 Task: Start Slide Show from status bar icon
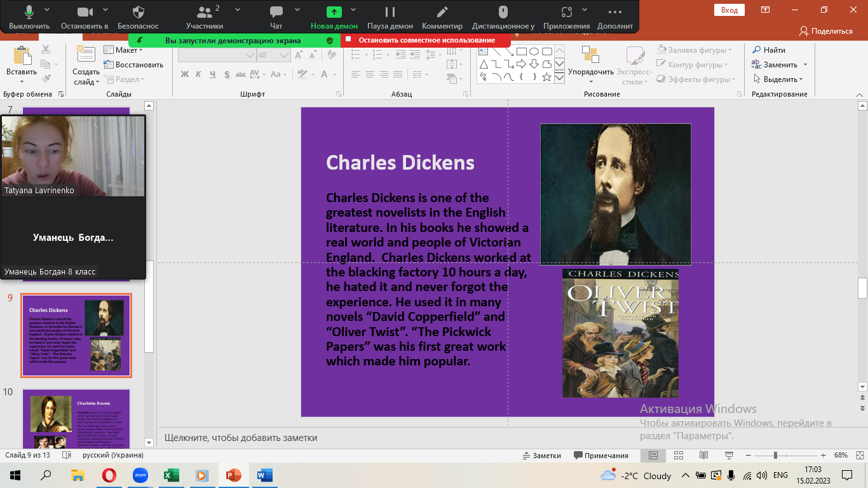pos(728,455)
